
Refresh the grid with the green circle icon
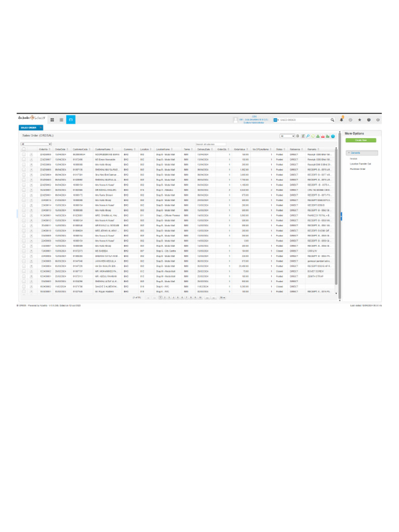[x=313, y=136]
